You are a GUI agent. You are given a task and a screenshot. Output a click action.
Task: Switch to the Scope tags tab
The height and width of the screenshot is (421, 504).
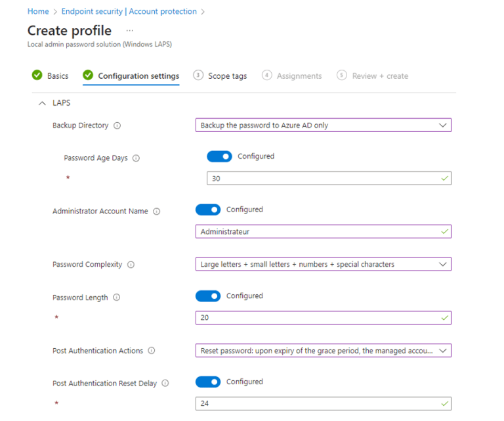point(220,76)
